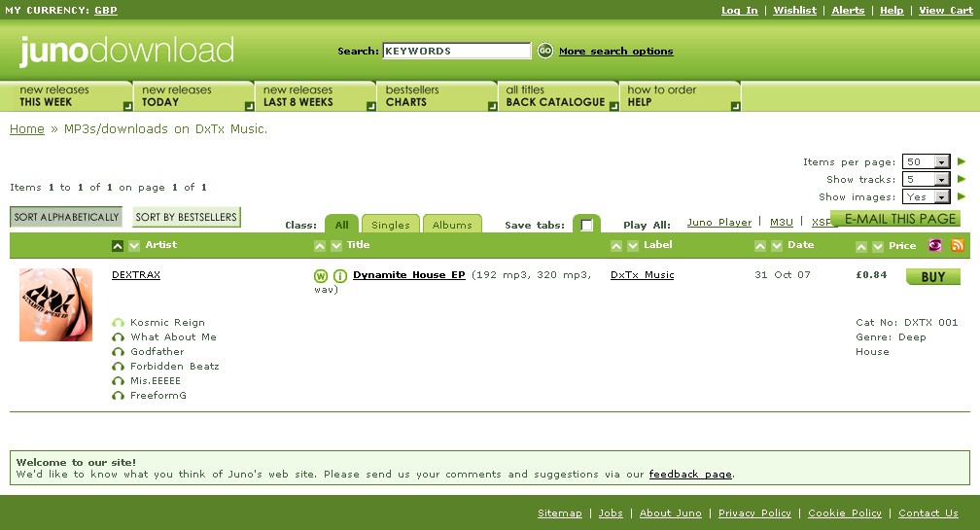Open the Log In link
The image size is (980, 530).
coord(739,10)
